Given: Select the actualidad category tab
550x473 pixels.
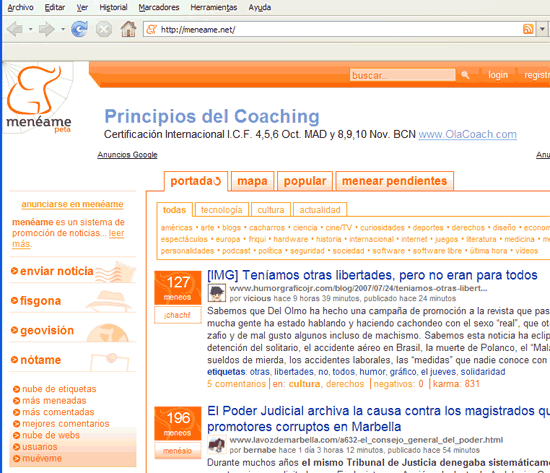Looking at the screenshot, I should (320, 210).
